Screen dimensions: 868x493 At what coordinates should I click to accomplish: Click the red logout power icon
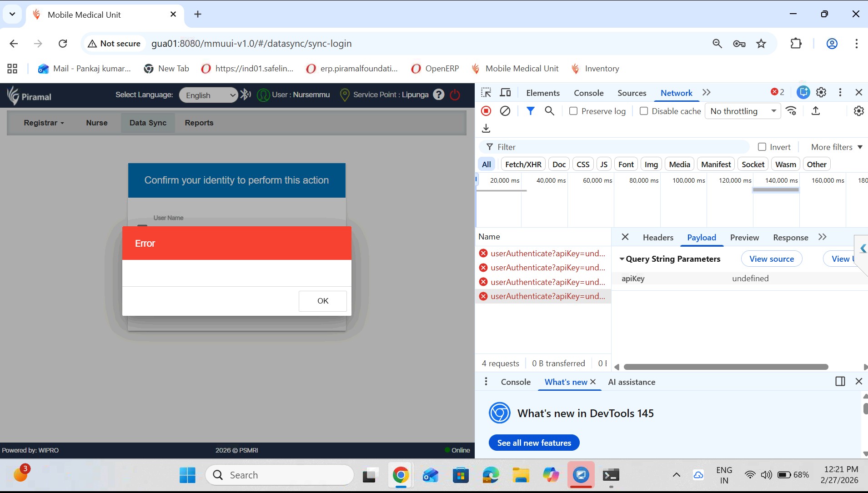[455, 95]
